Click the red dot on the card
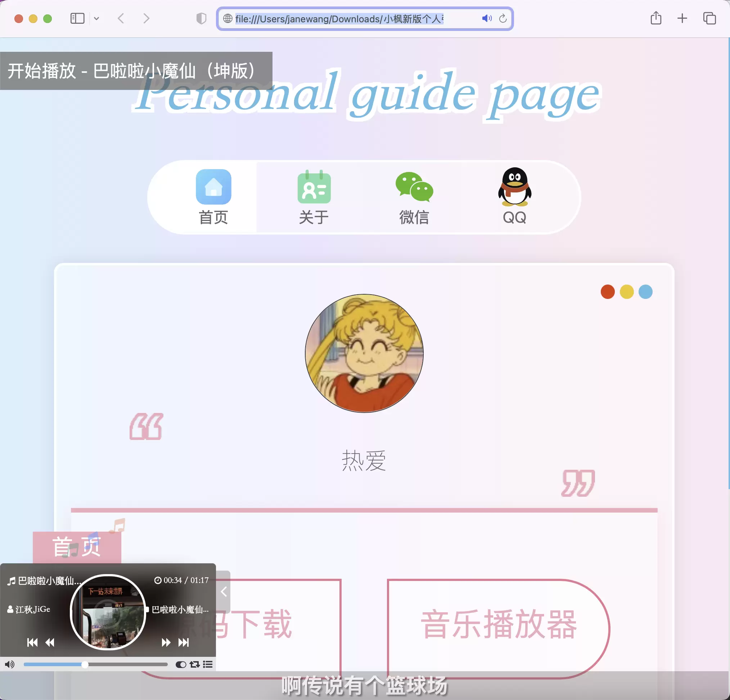 608,292
